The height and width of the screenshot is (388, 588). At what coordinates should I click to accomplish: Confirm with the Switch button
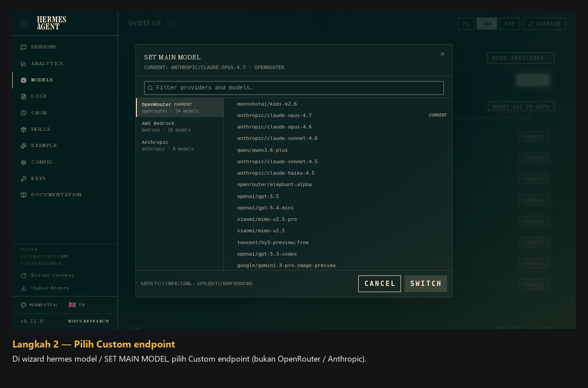coord(426,284)
